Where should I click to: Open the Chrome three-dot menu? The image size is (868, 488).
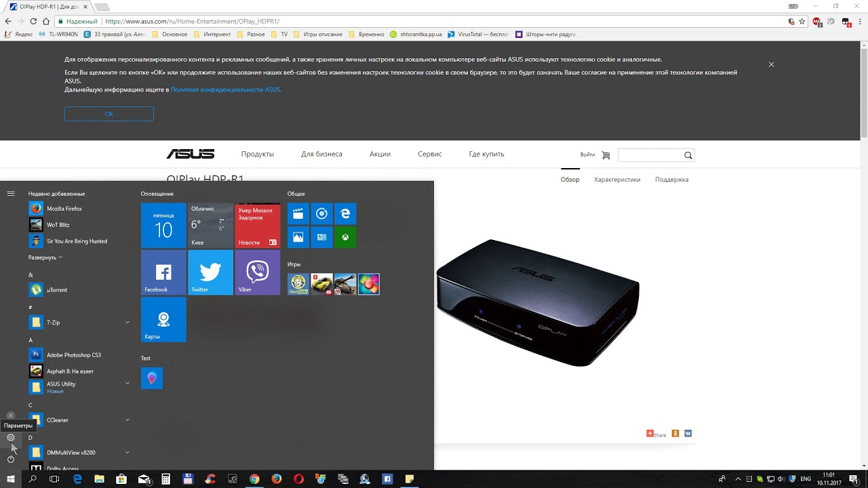tap(860, 21)
